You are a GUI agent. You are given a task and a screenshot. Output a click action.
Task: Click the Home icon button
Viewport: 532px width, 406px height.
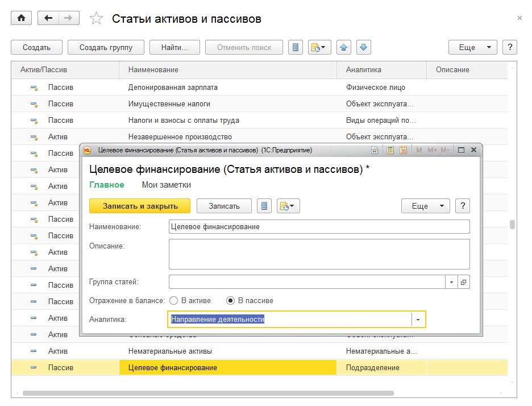click(22, 18)
